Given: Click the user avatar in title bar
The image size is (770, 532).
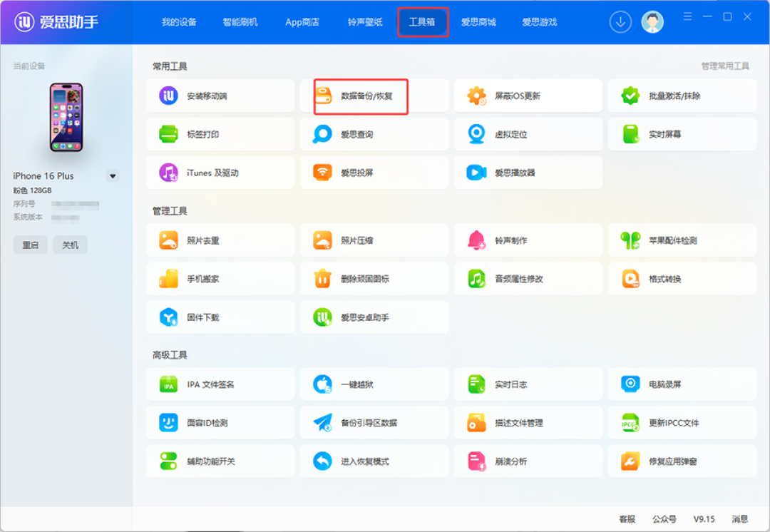Looking at the screenshot, I should pos(652,21).
